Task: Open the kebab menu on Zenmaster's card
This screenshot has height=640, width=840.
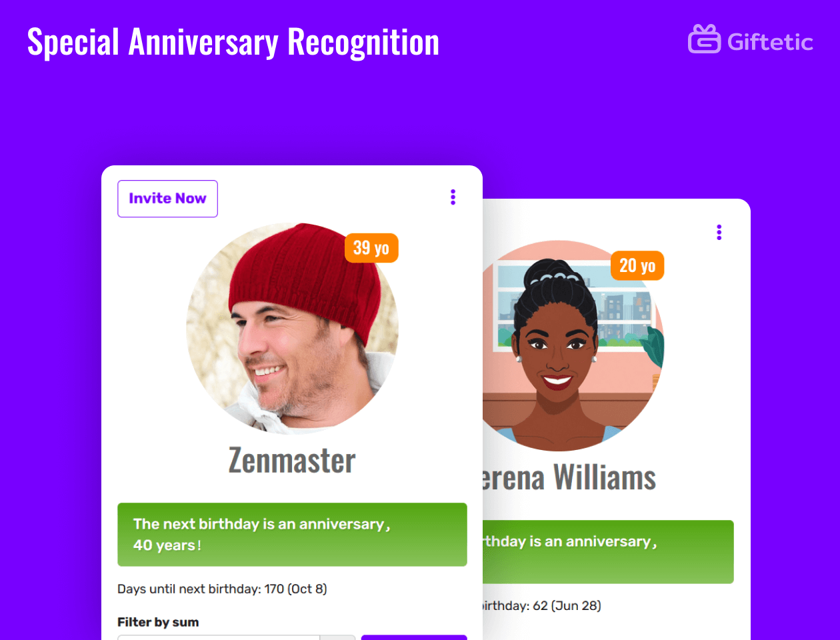Action: 453,197
